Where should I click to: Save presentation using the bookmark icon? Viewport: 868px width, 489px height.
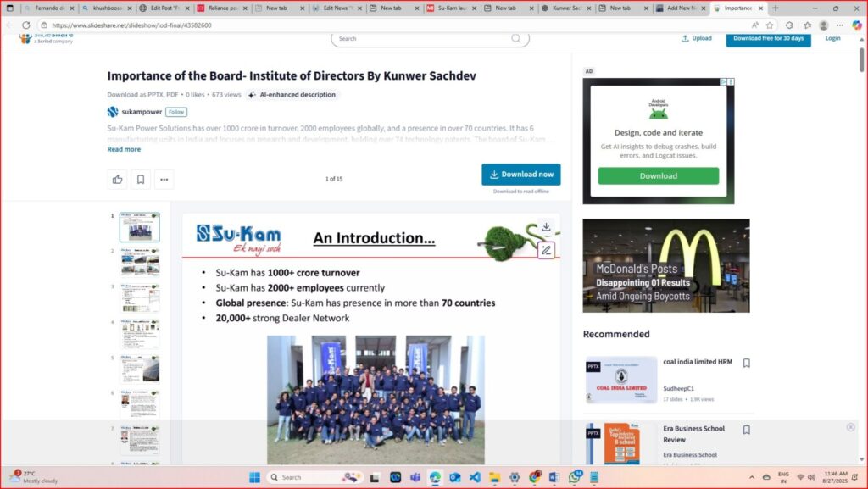141,179
